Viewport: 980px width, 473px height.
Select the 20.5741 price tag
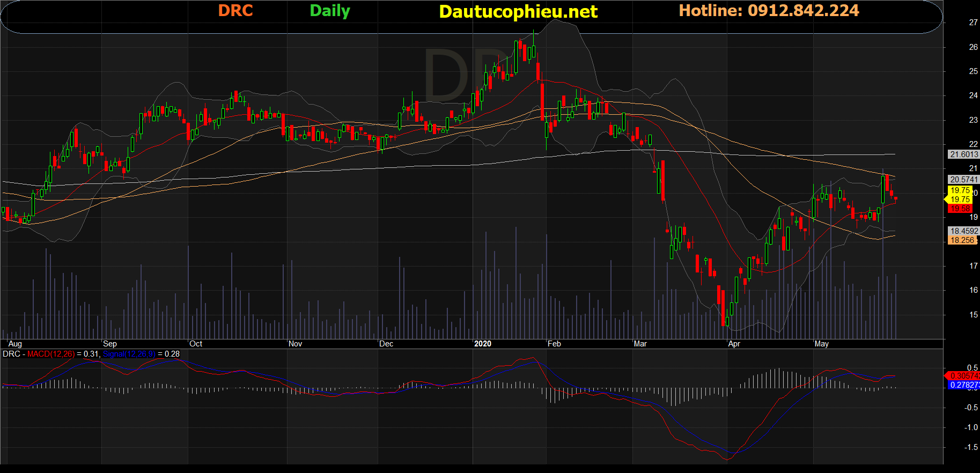point(964,180)
